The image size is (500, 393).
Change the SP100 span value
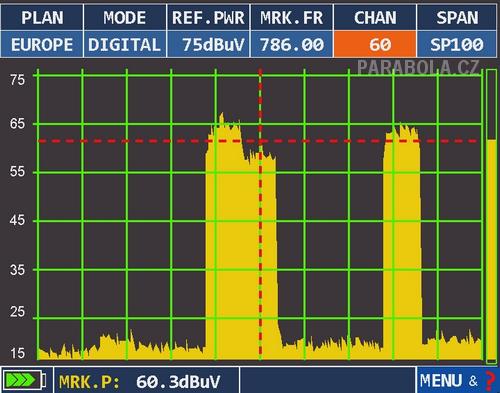(457, 44)
